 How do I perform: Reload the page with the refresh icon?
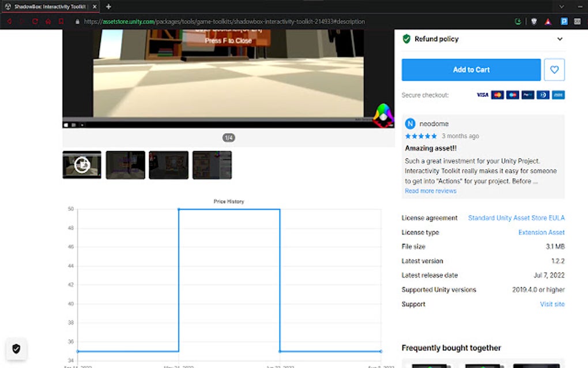pyautogui.click(x=35, y=21)
